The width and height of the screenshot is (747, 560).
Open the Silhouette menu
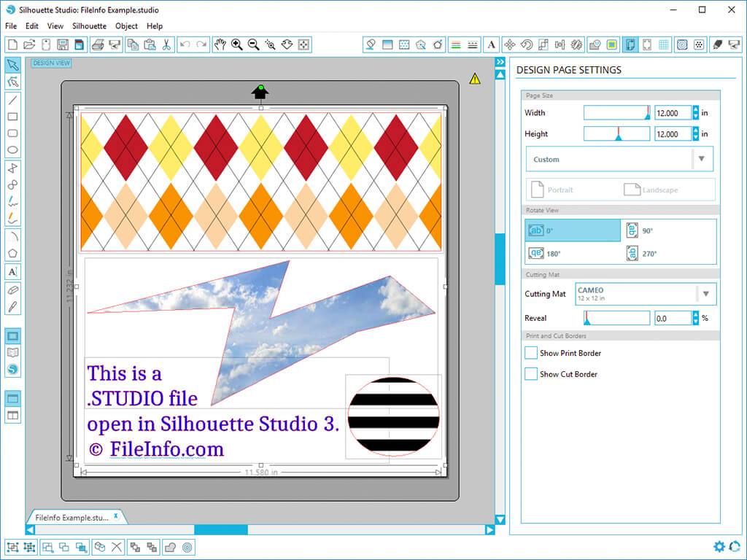pos(89,26)
